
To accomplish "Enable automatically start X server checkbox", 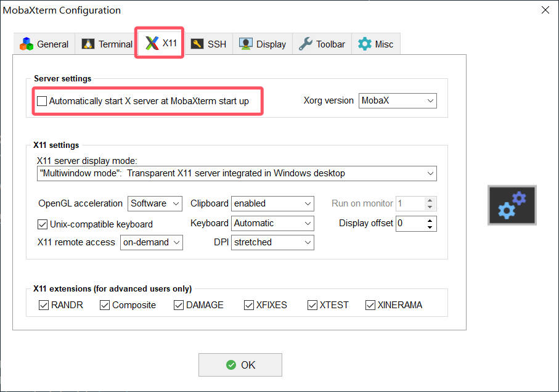I will (x=42, y=101).
